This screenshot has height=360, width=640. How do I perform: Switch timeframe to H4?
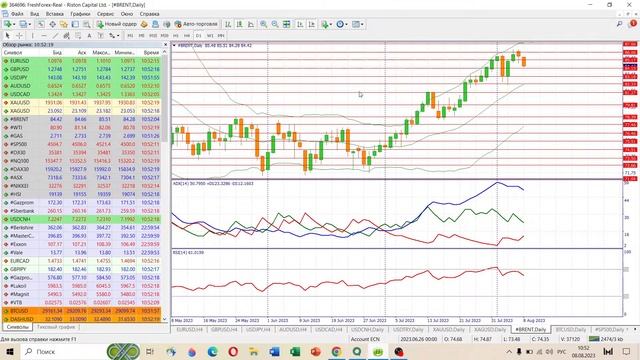point(187,36)
